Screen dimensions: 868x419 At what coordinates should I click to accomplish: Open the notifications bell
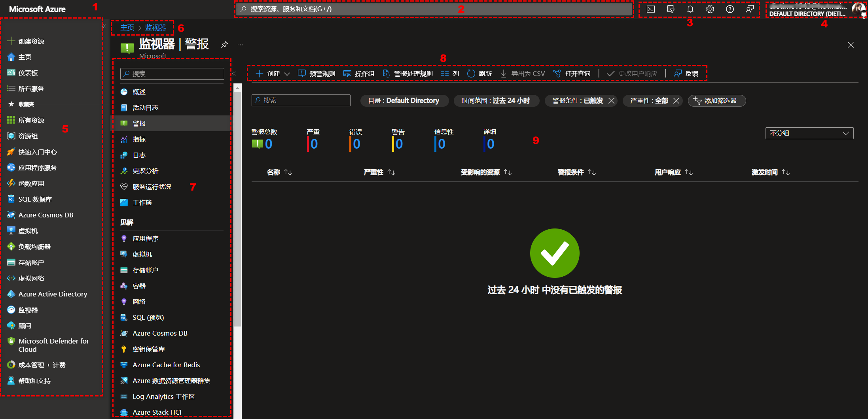690,9
